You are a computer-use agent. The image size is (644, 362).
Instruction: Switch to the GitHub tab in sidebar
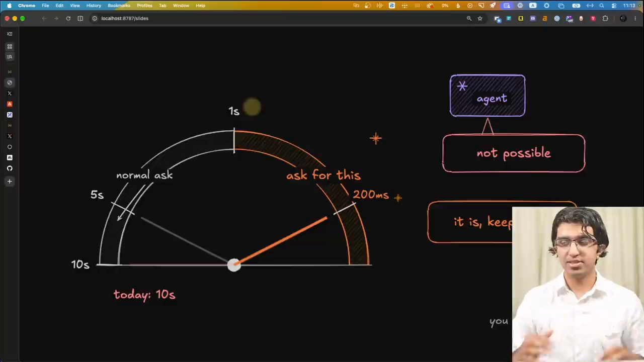pyautogui.click(x=10, y=168)
